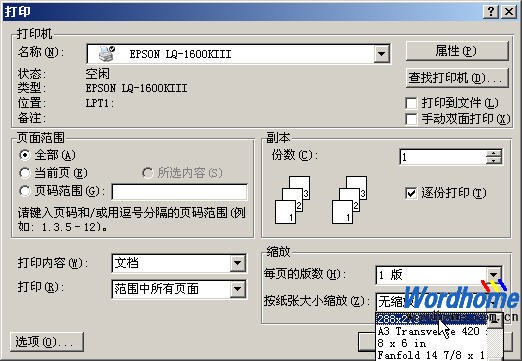This screenshot has width=522, height=361.
Task: Increase copies with the up spinner arrow
Action: tap(494, 153)
